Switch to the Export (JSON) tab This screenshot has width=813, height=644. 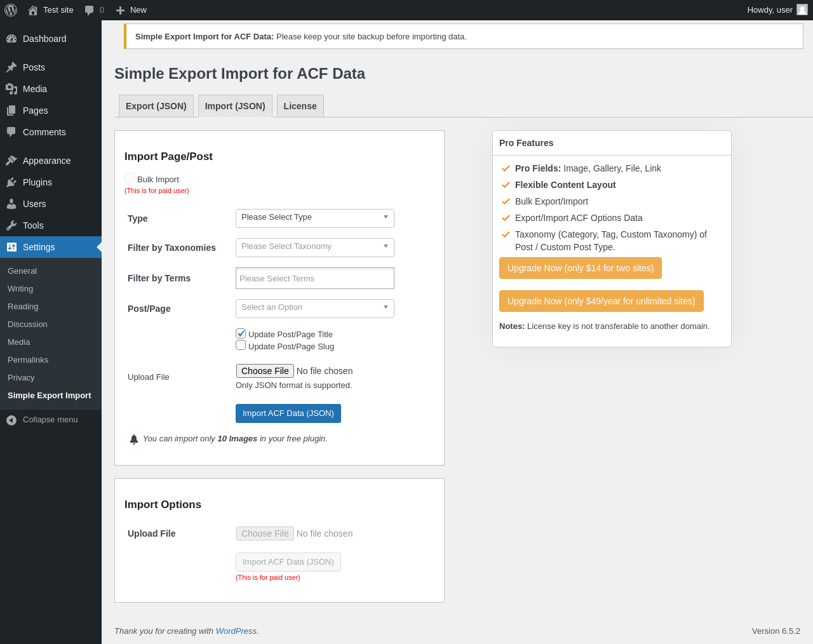(156, 106)
